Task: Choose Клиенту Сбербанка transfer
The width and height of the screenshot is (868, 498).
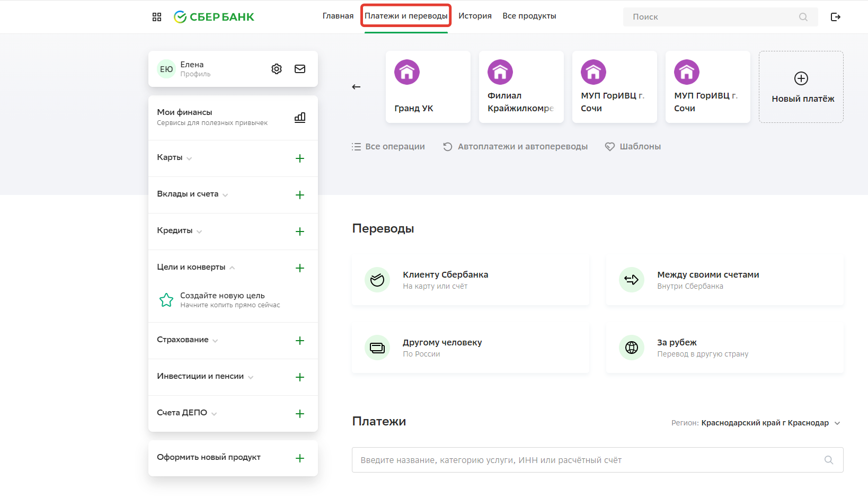Action: point(471,280)
